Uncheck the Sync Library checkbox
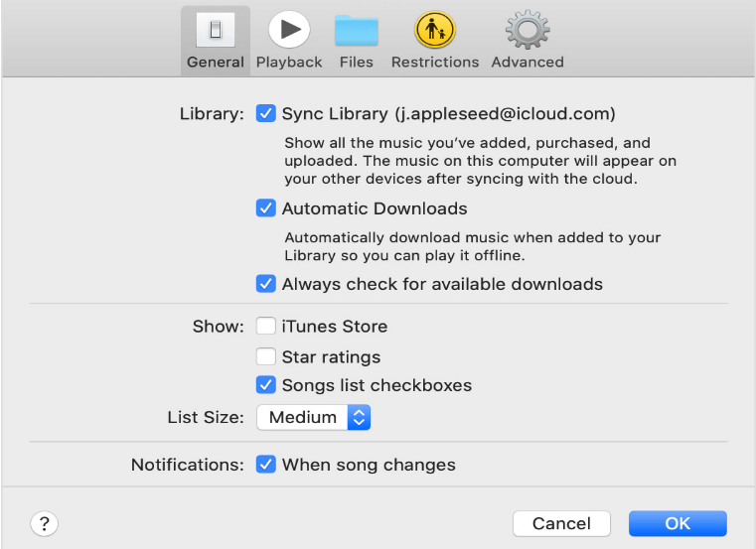Image resolution: width=756 pixels, height=549 pixels. 265,114
